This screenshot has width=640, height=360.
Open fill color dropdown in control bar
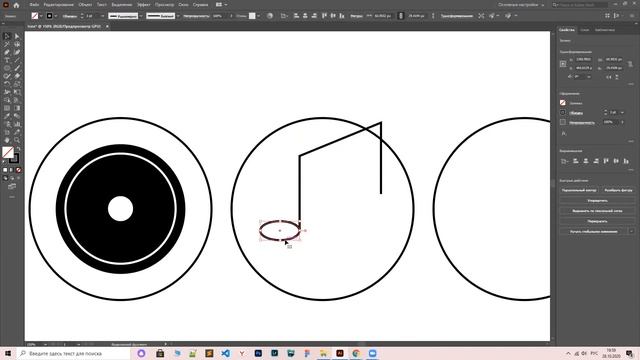pyautogui.click(x=41, y=16)
